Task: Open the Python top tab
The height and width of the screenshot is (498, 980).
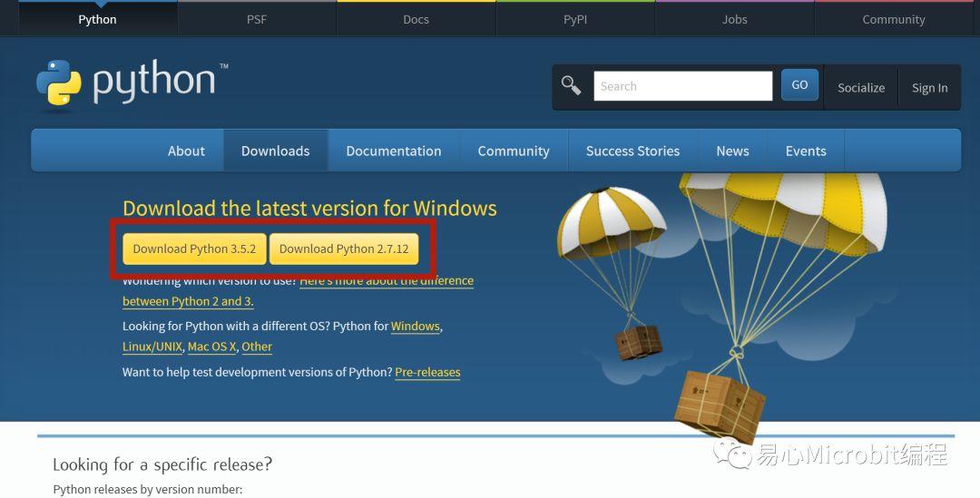Action: [x=97, y=19]
